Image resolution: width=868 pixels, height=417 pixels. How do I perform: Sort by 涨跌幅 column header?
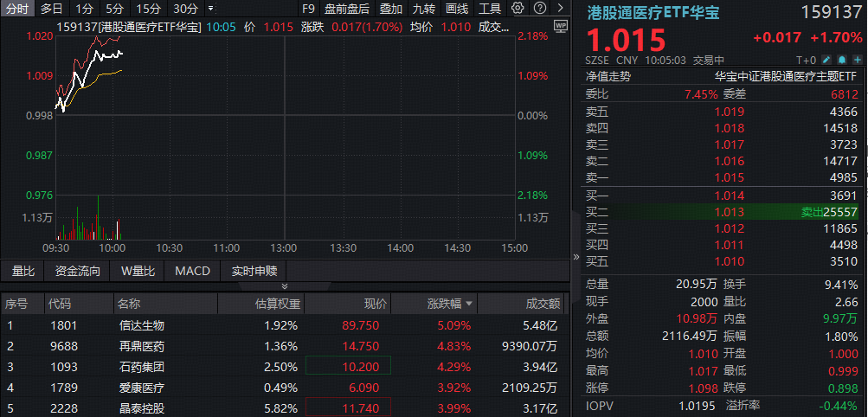[x=450, y=304]
